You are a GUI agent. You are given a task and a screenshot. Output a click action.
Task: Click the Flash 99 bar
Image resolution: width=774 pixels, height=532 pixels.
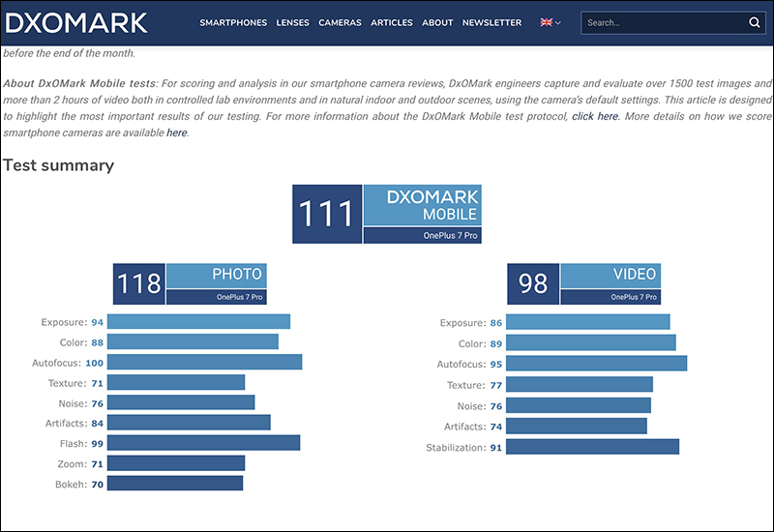(x=203, y=443)
